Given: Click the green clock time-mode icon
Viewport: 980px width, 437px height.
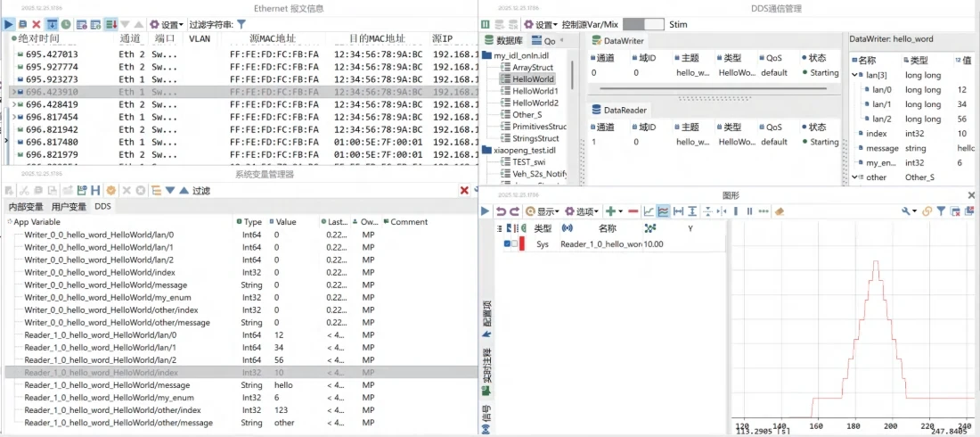Looking at the screenshot, I should 66,24.
